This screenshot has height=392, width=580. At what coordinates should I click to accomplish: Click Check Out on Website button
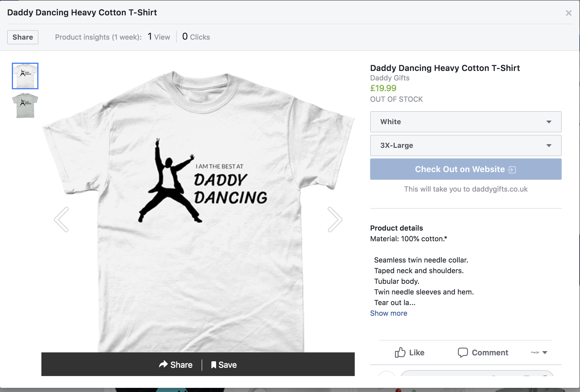[466, 169]
